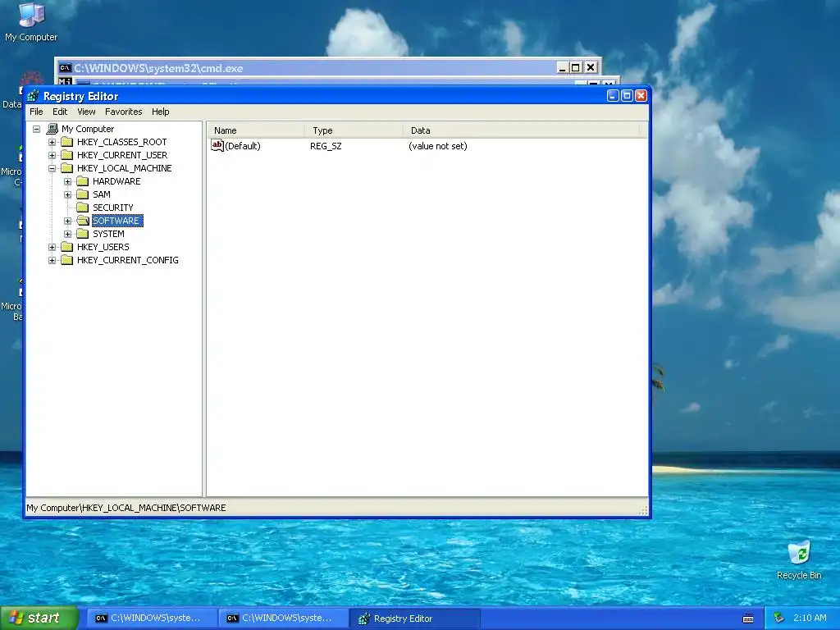Click the My Computer icon in registry tree

click(52, 129)
